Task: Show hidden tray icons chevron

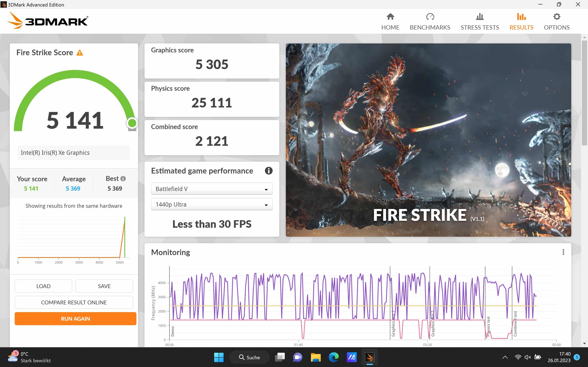Action: pos(505,357)
